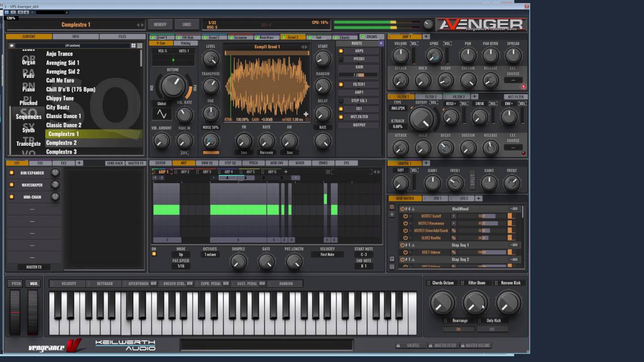
Task: Open the PAT.SPEED dropdown showing 1/16
Action: [181, 266]
